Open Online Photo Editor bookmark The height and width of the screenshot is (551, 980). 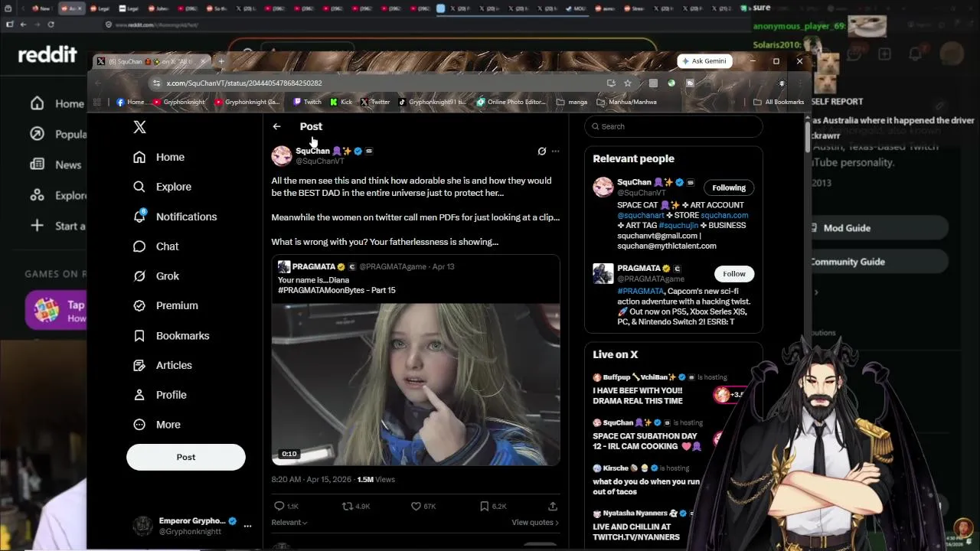tap(511, 102)
